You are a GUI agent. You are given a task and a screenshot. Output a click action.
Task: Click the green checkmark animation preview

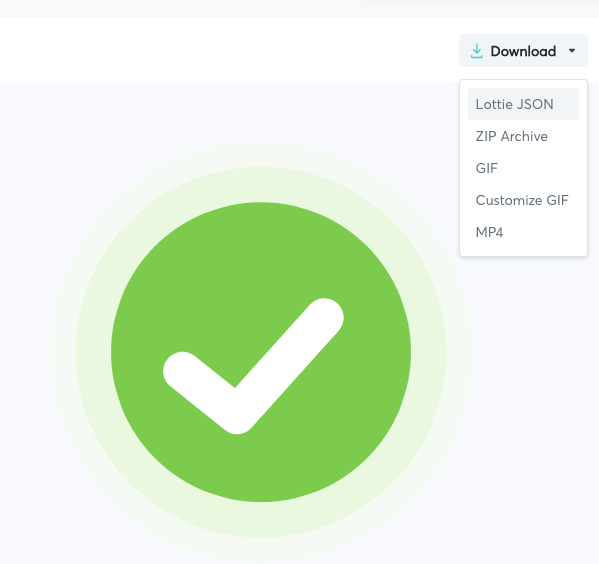[x=261, y=352]
